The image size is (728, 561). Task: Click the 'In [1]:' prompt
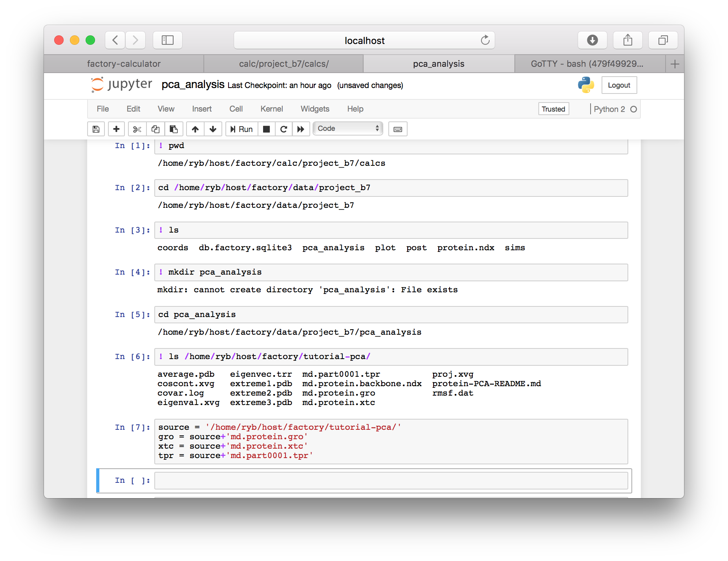132,146
